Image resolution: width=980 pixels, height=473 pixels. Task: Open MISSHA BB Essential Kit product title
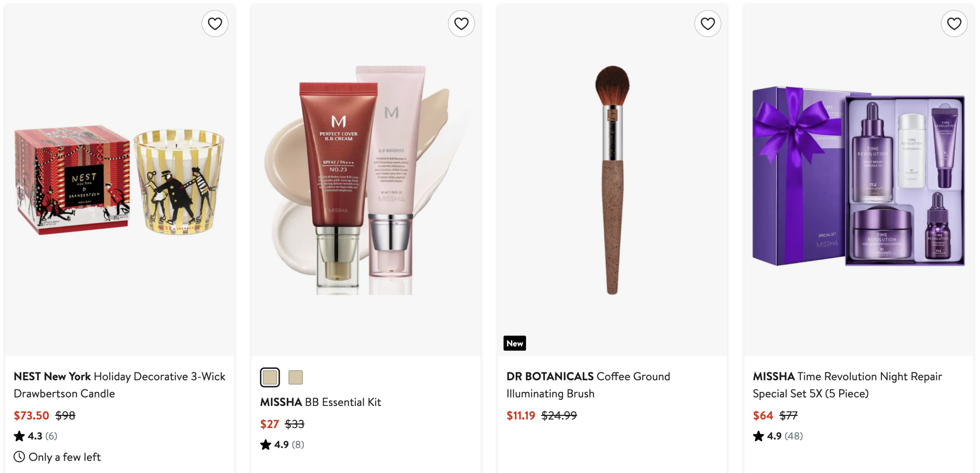point(320,402)
